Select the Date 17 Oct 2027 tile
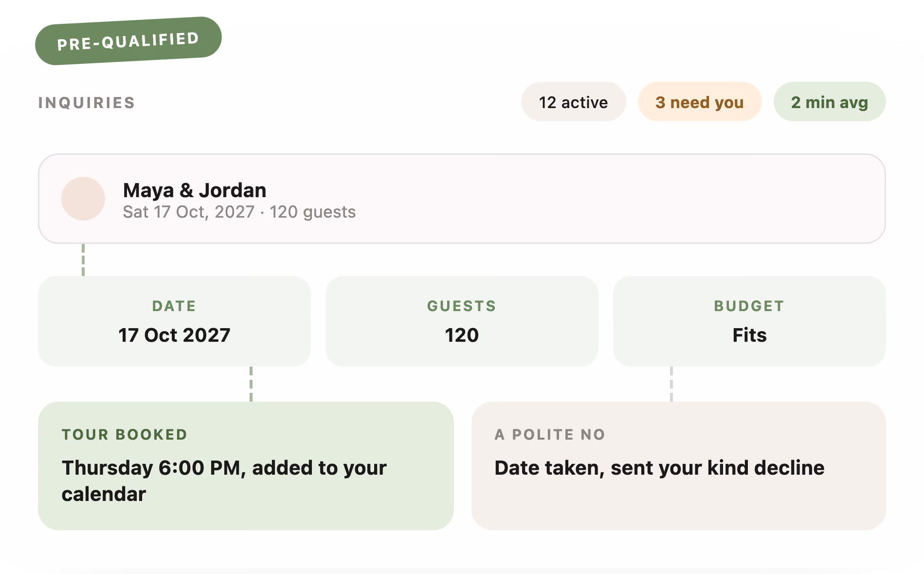The image size is (924, 574). tap(174, 321)
